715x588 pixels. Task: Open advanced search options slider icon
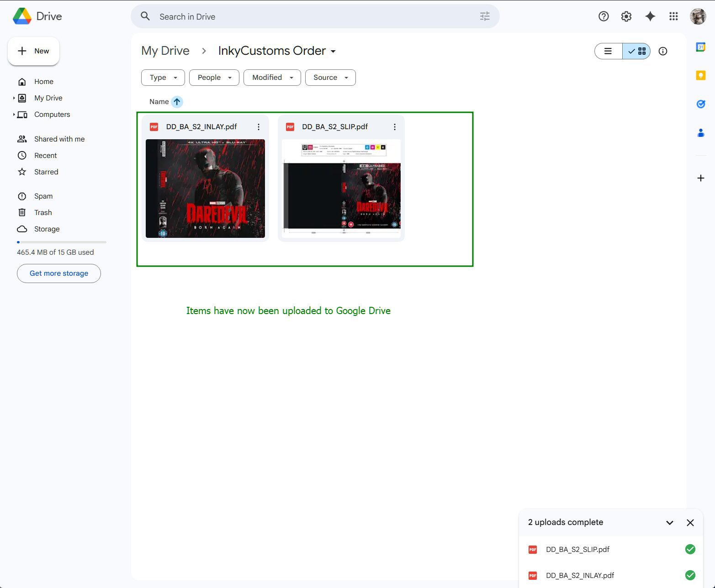pos(485,16)
